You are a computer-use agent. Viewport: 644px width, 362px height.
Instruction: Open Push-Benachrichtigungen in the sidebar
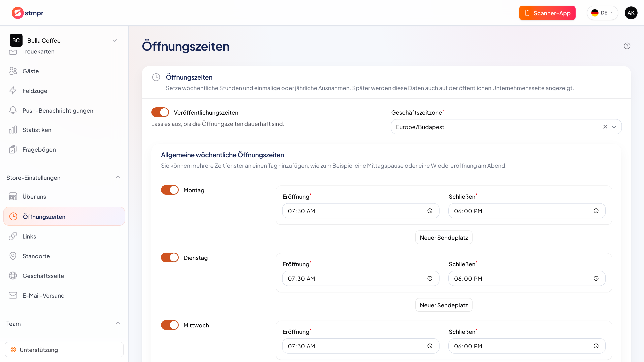coord(64,110)
